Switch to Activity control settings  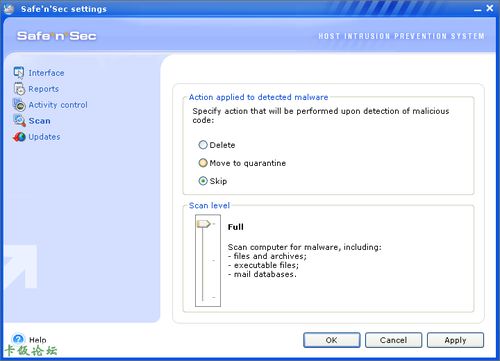click(x=58, y=105)
